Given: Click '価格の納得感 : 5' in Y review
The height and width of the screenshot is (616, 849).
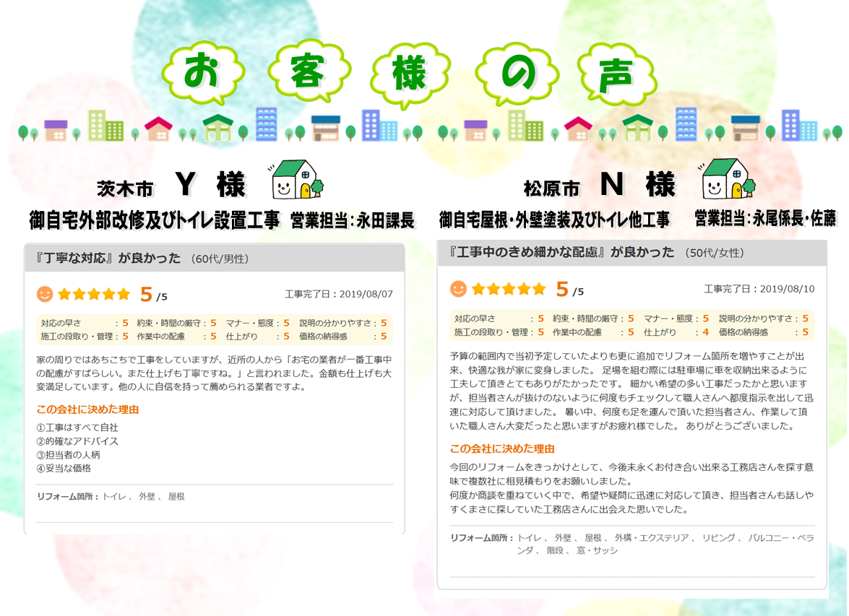Looking at the screenshot, I should click(x=342, y=337).
